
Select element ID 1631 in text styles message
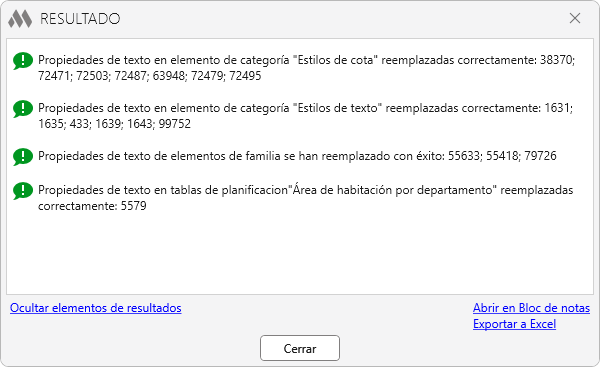pos(557,108)
